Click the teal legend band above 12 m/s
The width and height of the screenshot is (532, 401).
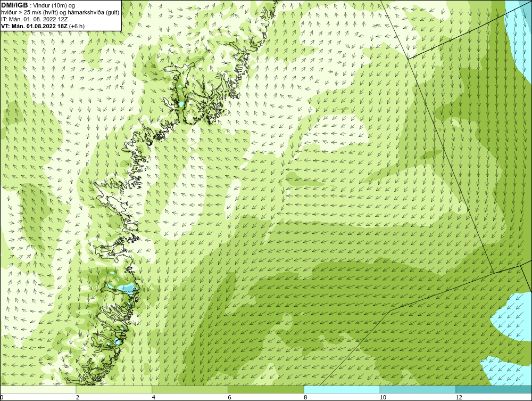coord(494,389)
